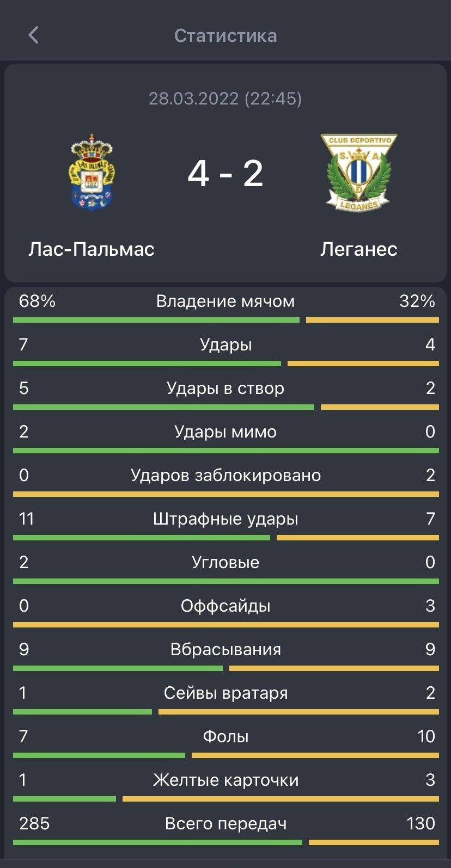Select the Штрафные удары row label
Screen dimensions: 451x868
(x=225, y=519)
